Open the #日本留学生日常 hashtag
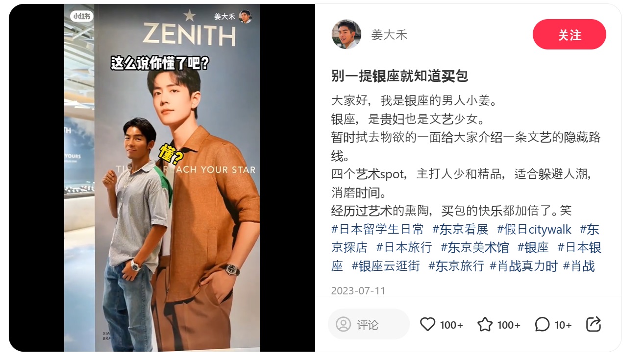Screen dimensions: 644x360 click(377, 229)
